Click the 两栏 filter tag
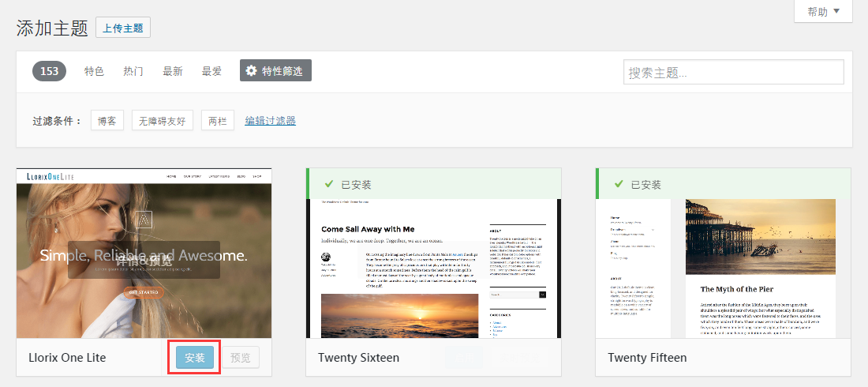The image size is (868, 387). click(x=218, y=120)
